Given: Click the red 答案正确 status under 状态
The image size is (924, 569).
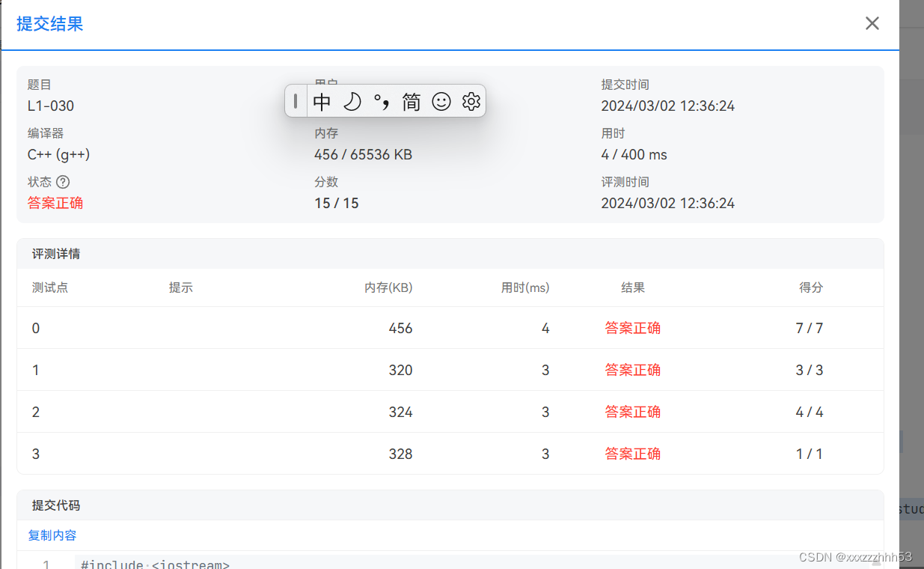Looking at the screenshot, I should pos(55,202).
